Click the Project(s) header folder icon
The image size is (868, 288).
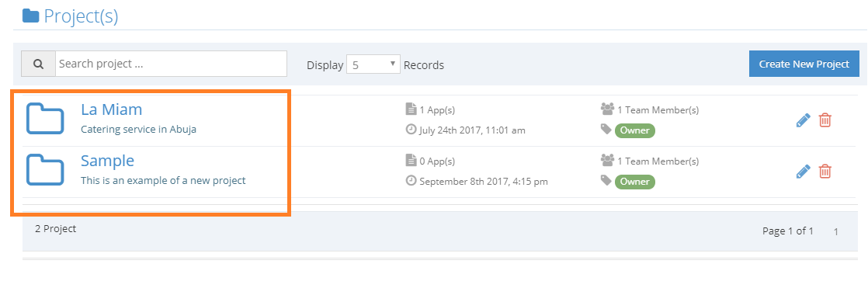point(30,16)
